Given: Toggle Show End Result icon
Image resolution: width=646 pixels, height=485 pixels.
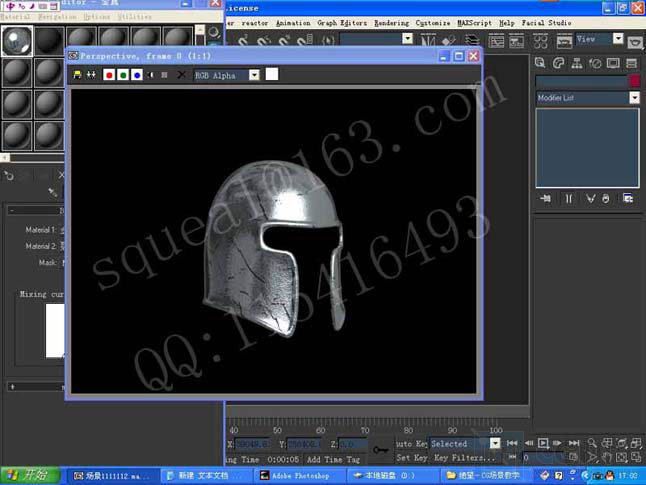Looking at the screenshot, I should (569, 199).
